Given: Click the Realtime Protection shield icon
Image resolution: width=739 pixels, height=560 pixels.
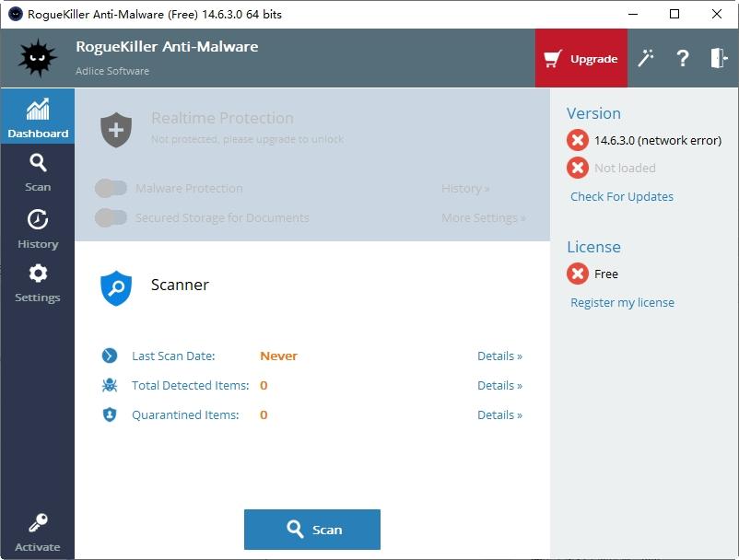Looking at the screenshot, I should (x=116, y=130).
